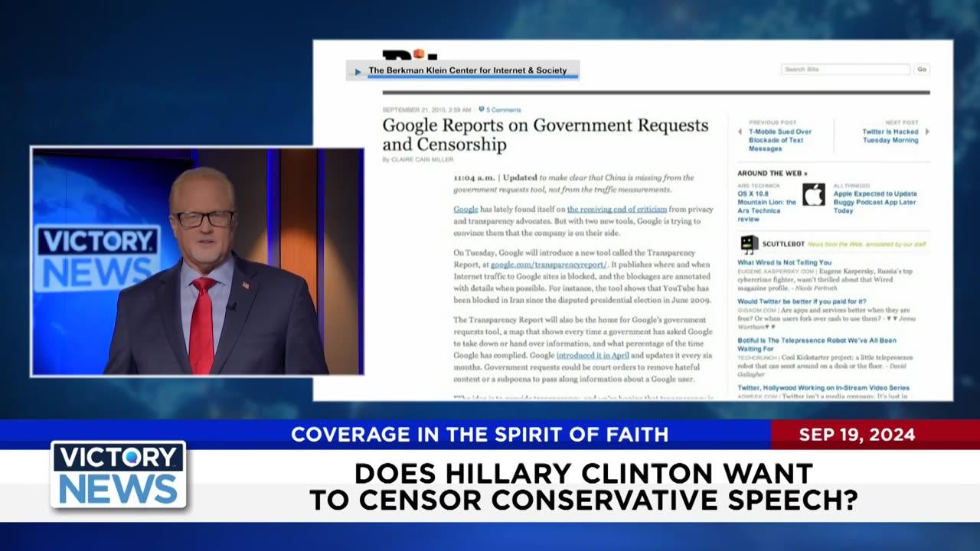
Task: Visit google.com/transparencyreport/ link
Action: tap(548, 265)
